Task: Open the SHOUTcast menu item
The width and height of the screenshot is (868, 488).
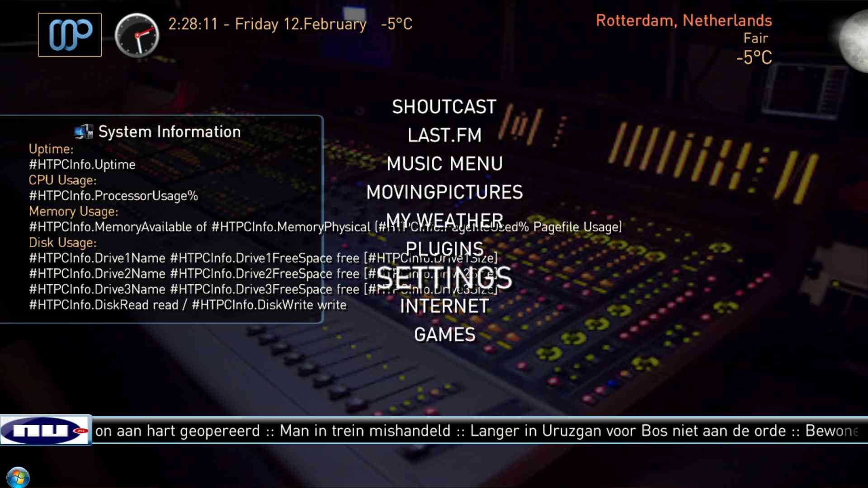Action: 444,107
